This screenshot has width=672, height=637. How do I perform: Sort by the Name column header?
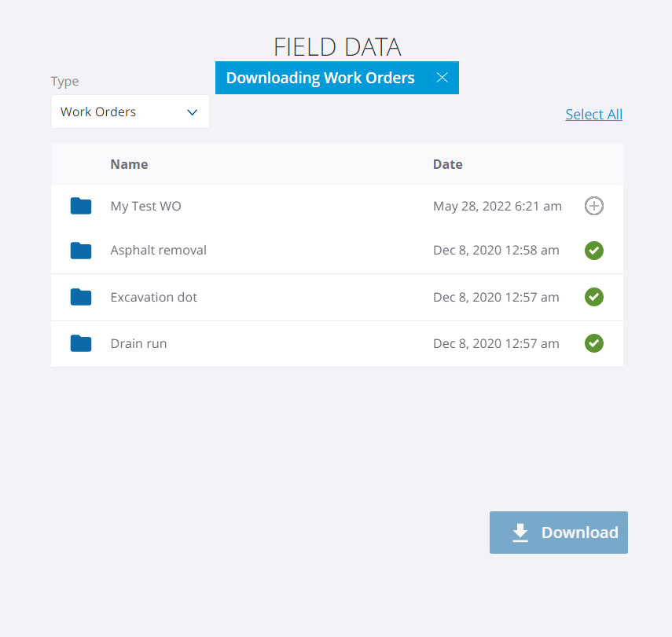[x=129, y=164]
